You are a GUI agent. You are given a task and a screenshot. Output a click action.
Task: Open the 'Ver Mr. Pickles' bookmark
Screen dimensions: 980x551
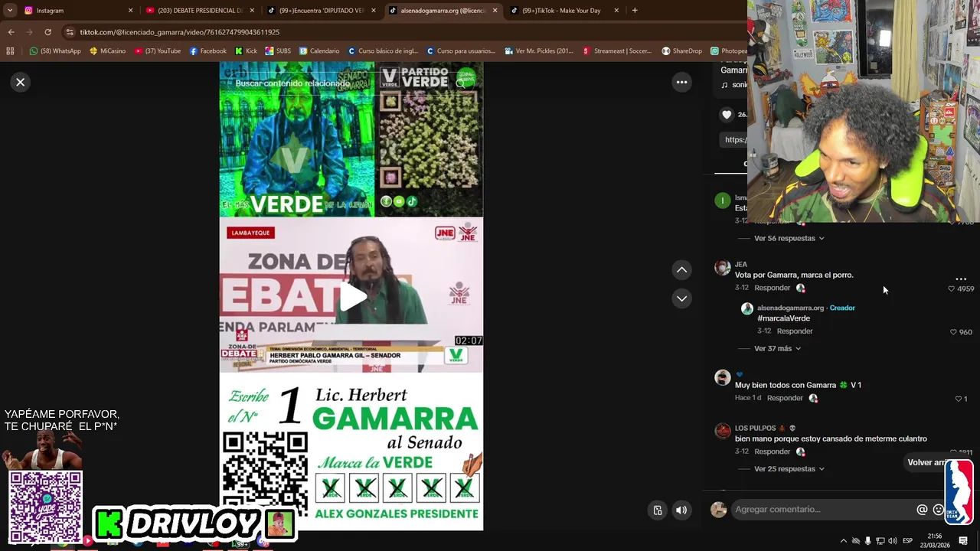tap(539, 51)
